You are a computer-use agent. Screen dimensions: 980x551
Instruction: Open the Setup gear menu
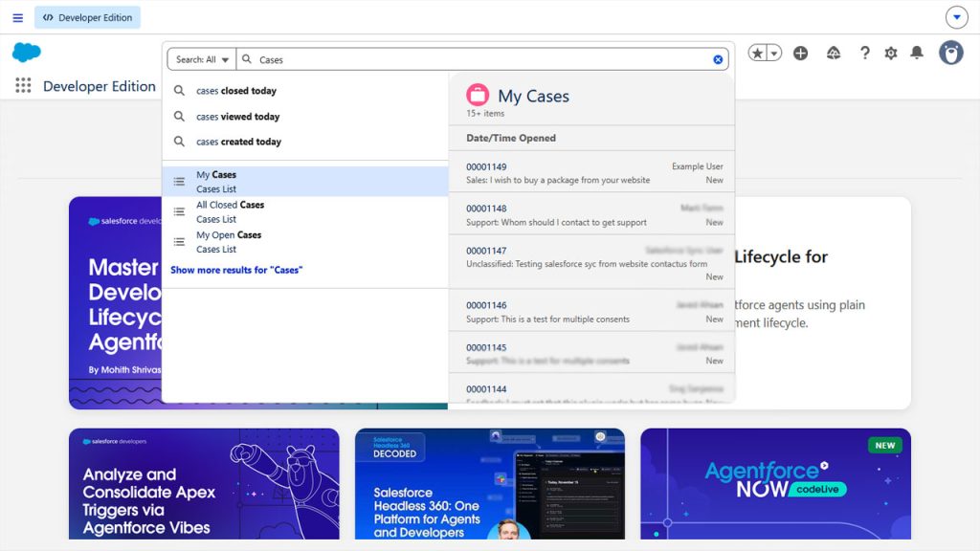pyautogui.click(x=891, y=54)
